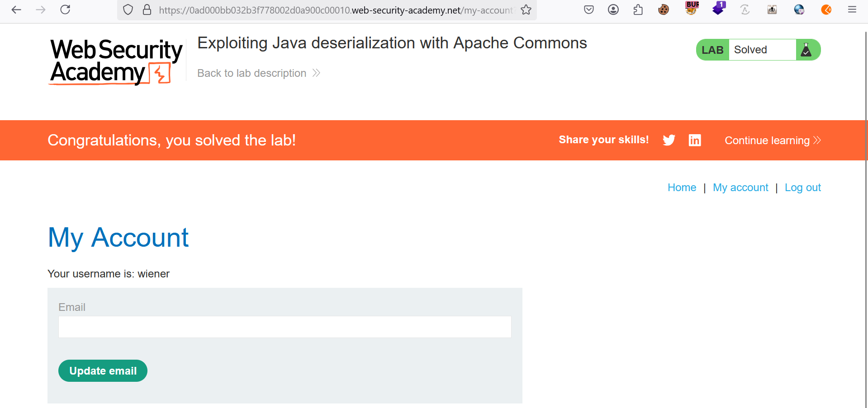Click the browser forward arrow
868x408 pixels.
pos(41,9)
